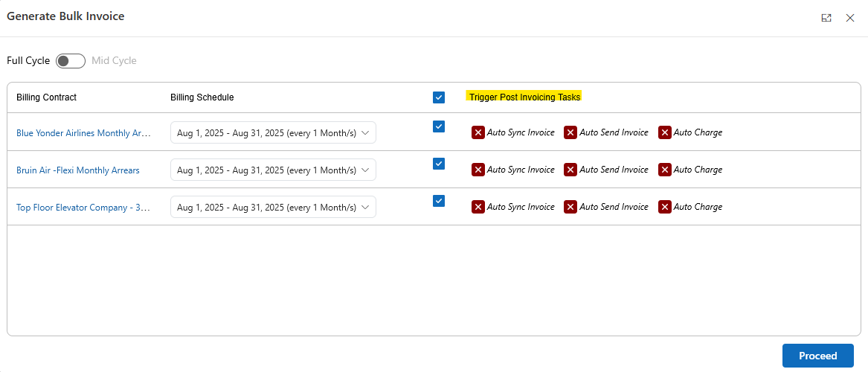868x372 pixels.
Task: Click the Billing Schedule column header
Action: pyautogui.click(x=202, y=97)
